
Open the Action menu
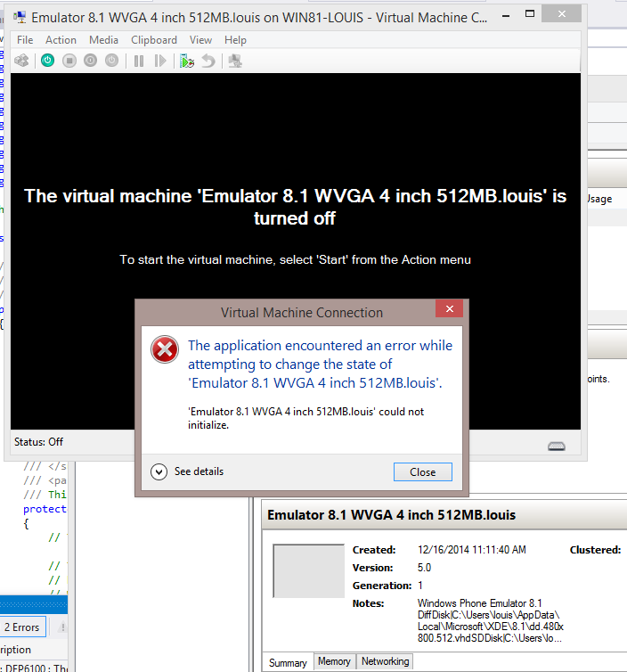point(61,40)
